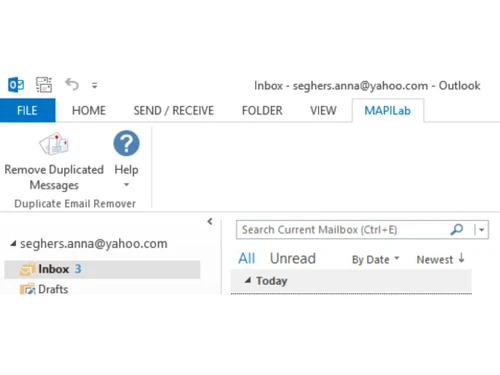Collapse the seghers.anna@yahoo.com account tree
The image size is (500, 375).
13,244
